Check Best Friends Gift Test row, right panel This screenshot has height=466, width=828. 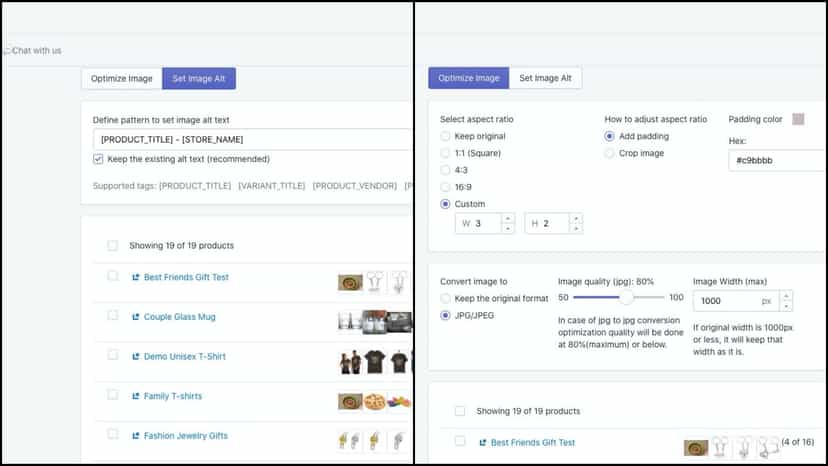(460, 441)
